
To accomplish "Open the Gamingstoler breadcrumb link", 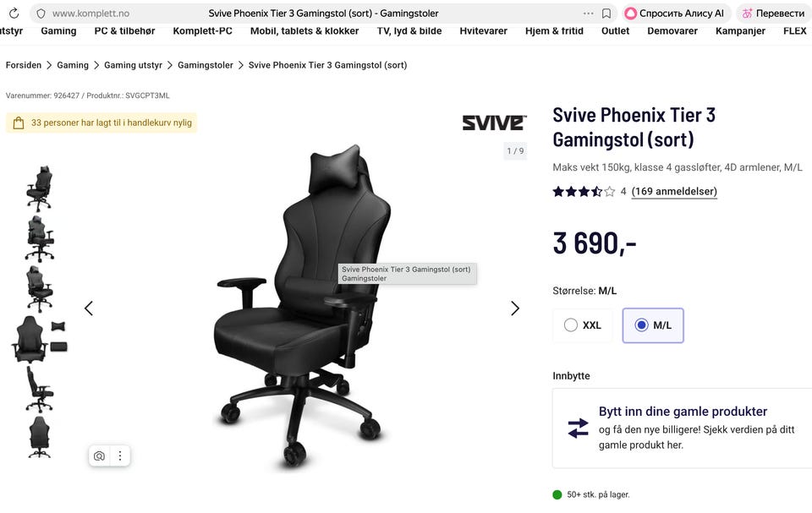I will click(205, 65).
